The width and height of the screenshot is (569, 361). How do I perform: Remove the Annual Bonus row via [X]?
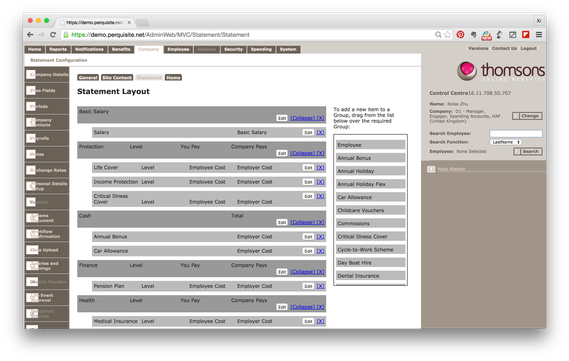(320, 237)
